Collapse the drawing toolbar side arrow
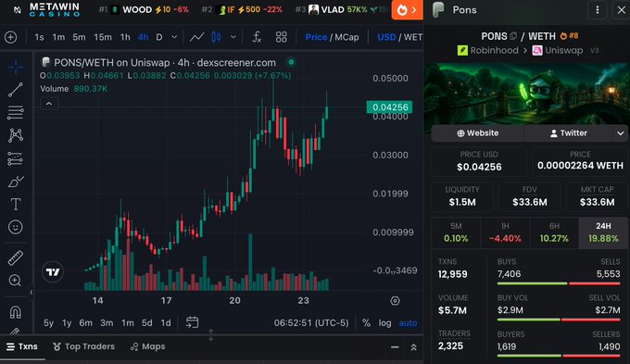The image size is (630, 364). (x=31, y=292)
